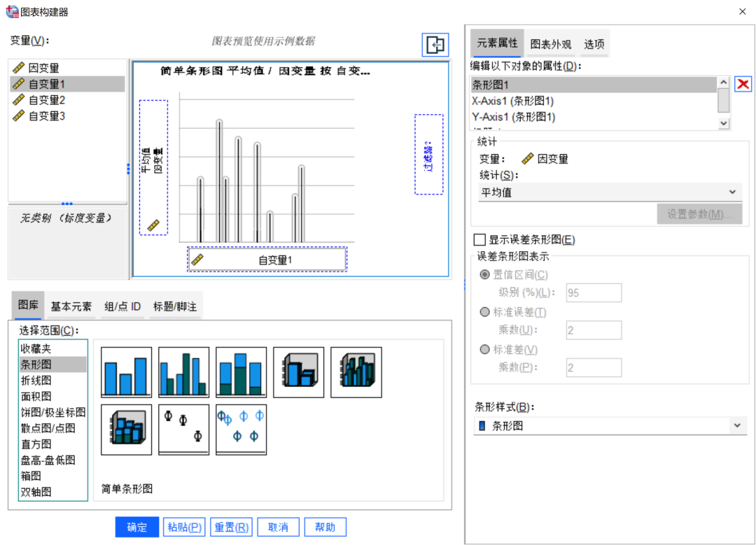
Task: Click the 平均值 因变量 Y-axis drop zone
Action: coord(153,167)
